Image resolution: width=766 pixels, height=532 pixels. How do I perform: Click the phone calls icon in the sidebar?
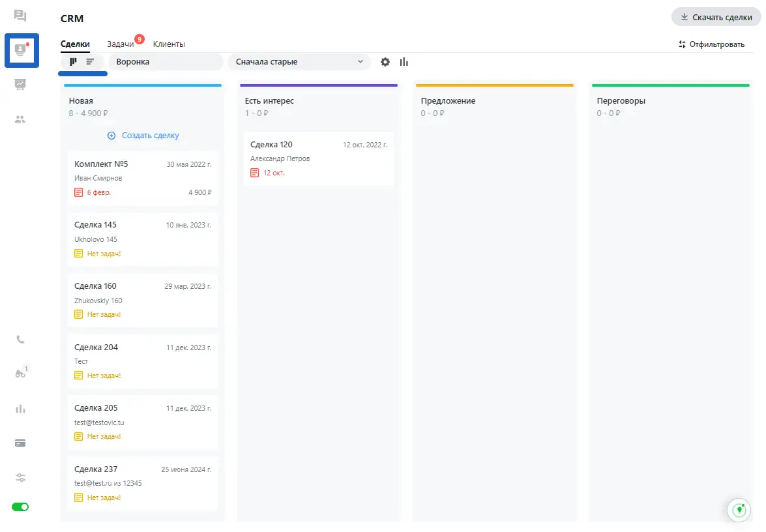(20, 340)
